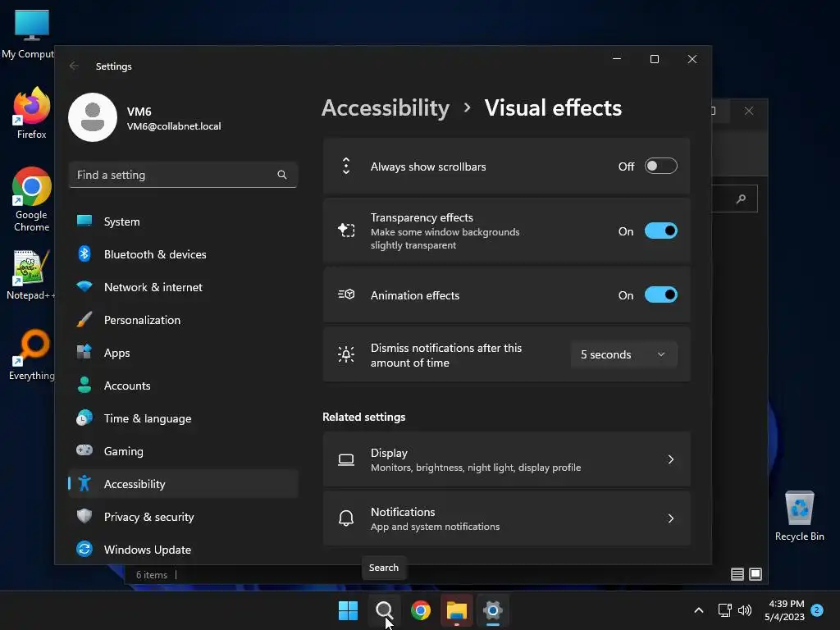Viewport: 840px width, 630px height.
Task: Click the taskbar Search icon
Action: tap(384, 610)
